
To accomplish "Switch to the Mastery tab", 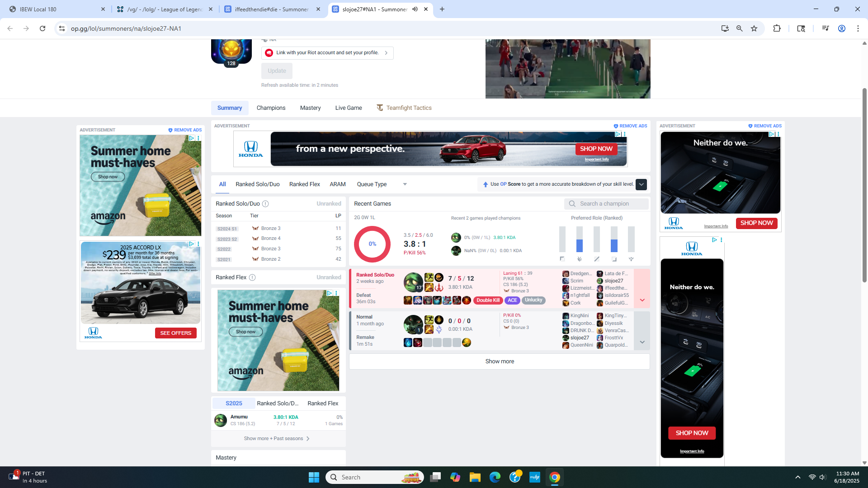I will (310, 108).
